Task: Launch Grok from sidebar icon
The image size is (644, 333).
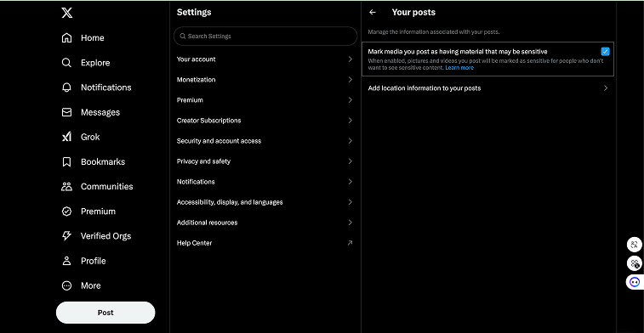Action: [x=66, y=137]
